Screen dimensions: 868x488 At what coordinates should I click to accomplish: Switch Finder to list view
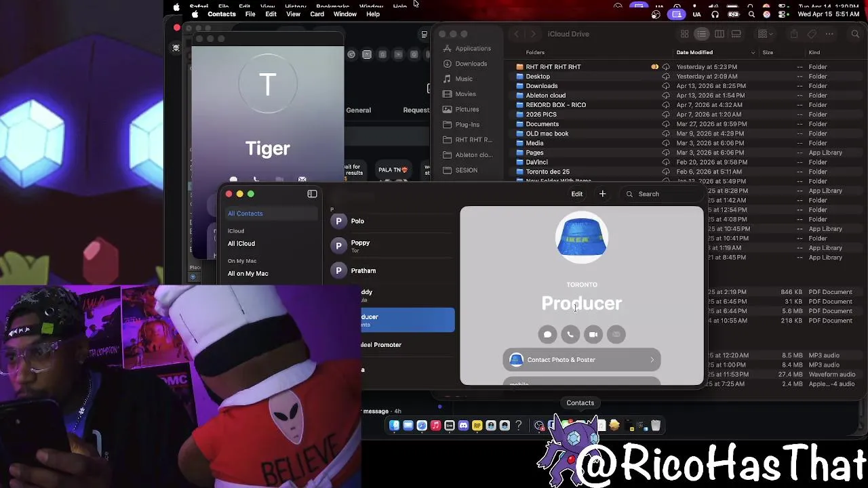click(702, 34)
